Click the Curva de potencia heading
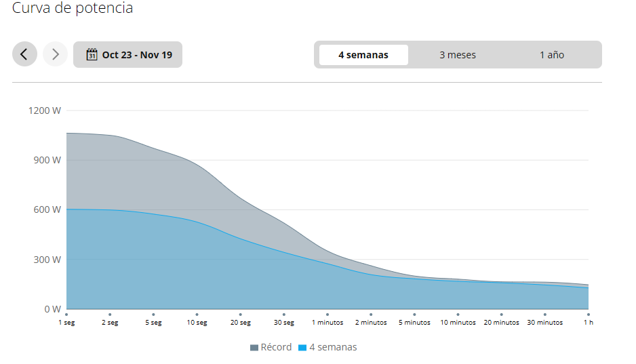 tap(73, 8)
